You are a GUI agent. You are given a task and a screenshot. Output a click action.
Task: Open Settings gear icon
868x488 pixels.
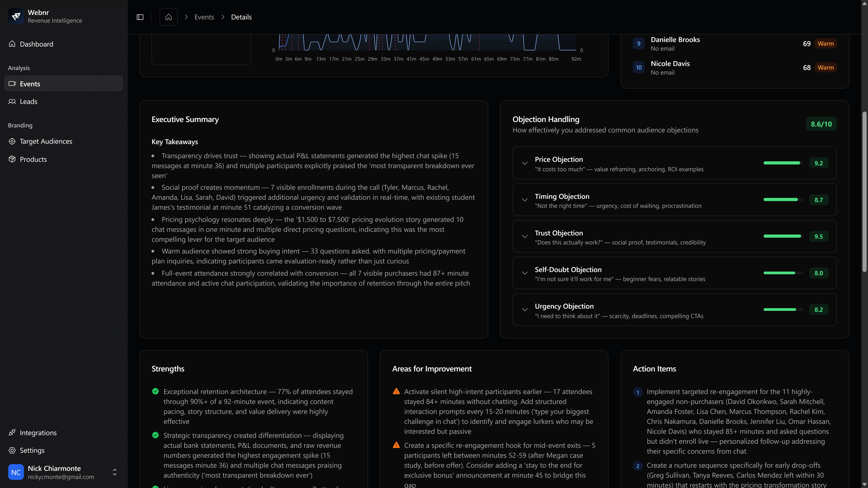tap(12, 450)
